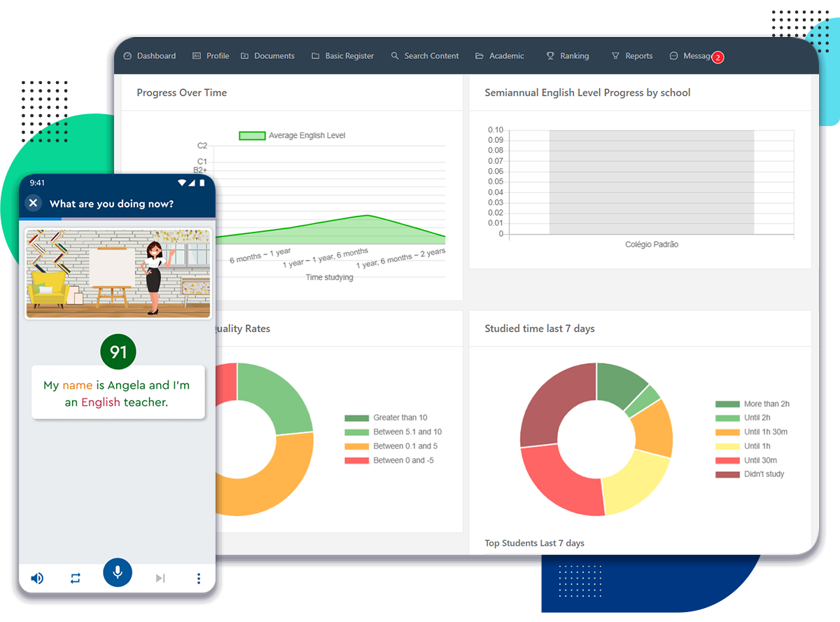Close the lesson with X icon
This screenshot has height=622, width=840.
tap(33, 203)
